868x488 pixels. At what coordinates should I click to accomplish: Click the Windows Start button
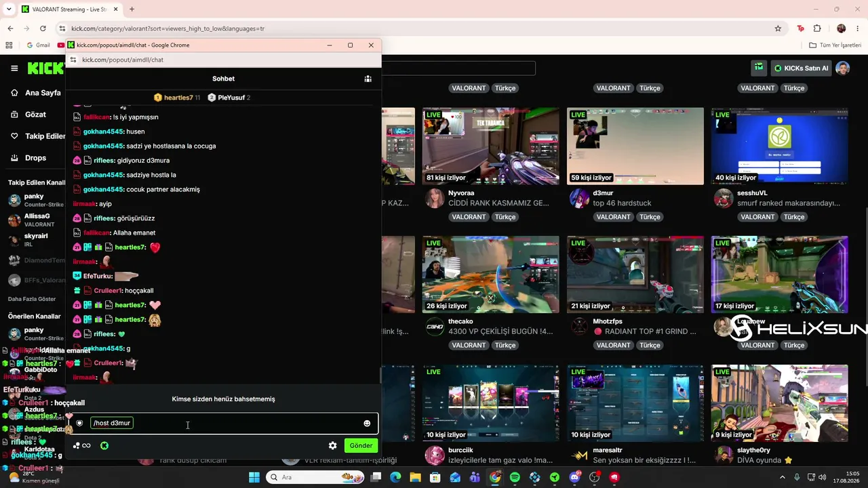(x=254, y=477)
